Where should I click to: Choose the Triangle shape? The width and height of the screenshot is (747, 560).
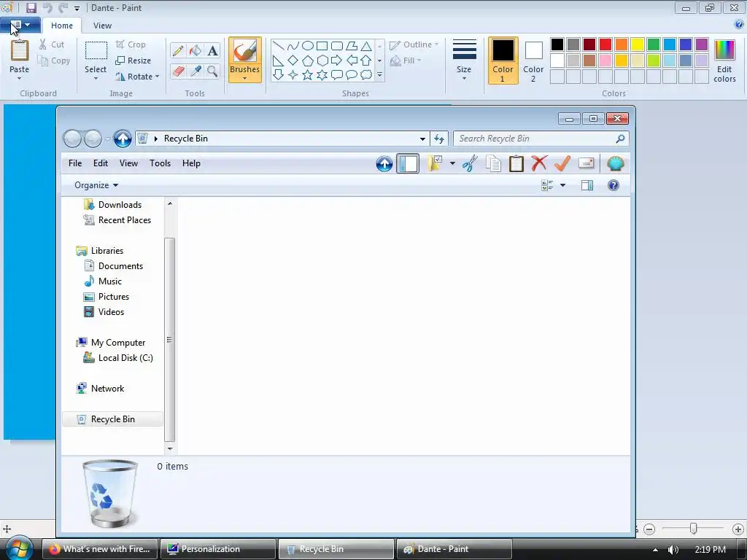(x=366, y=46)
